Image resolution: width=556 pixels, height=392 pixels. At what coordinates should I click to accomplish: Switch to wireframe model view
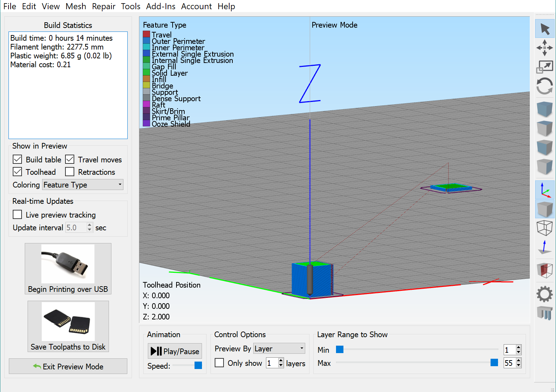coord(545,228)
